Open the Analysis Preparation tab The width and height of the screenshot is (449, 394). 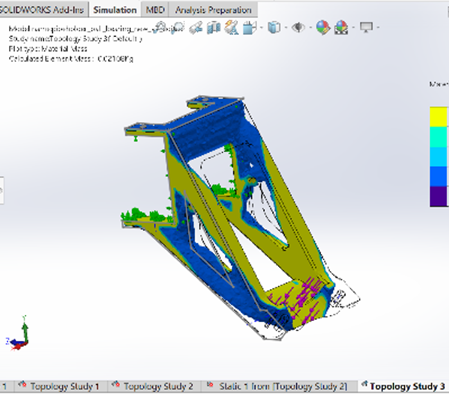click(x=213, y=10)
